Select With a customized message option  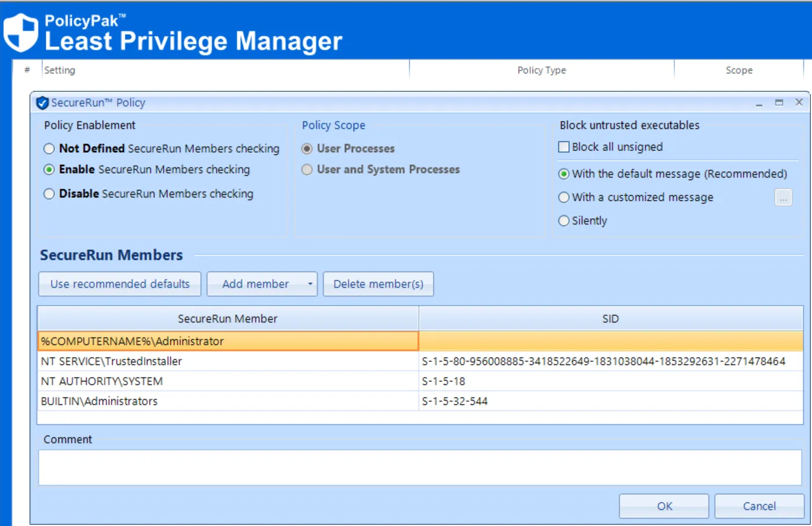(x=564, y=197)
